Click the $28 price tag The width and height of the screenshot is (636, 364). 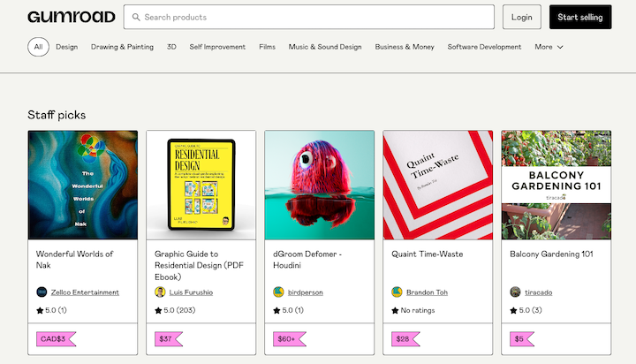tap(405, 339)
